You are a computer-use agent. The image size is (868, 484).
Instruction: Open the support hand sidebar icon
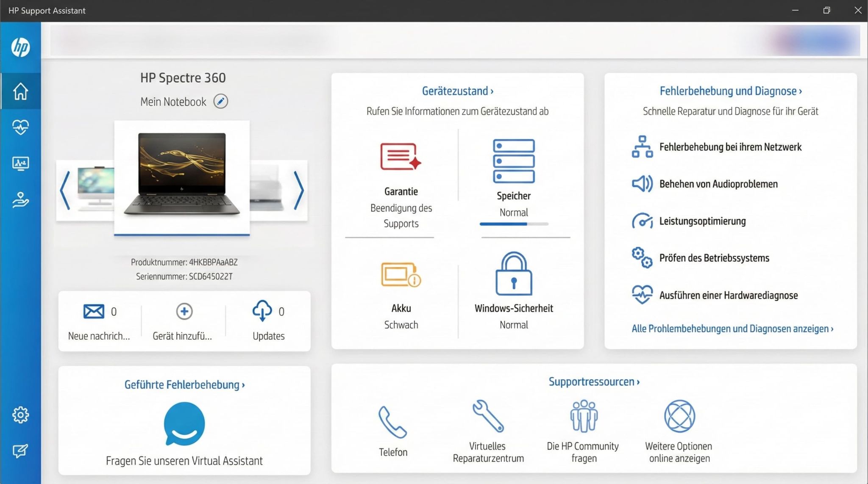click(x=20, y=200)
